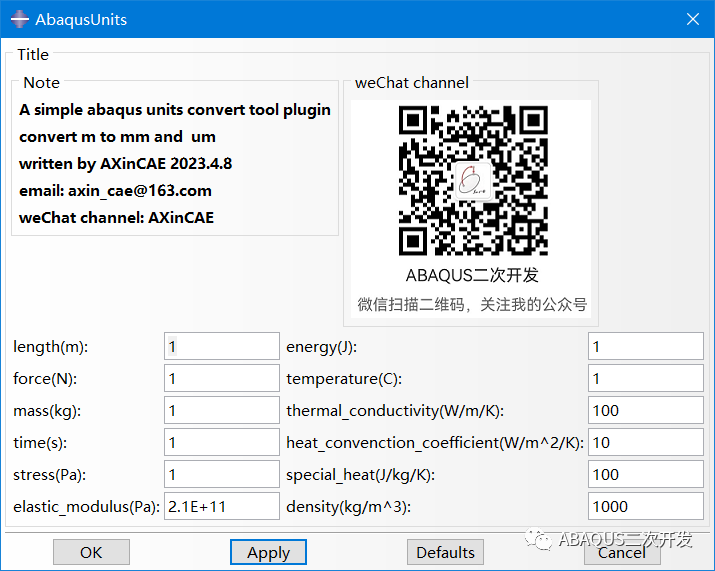Click 'written by AXinCAE 2023.4.8' text
The height and width of the screenshot is (571, 715).
(125, 164)
